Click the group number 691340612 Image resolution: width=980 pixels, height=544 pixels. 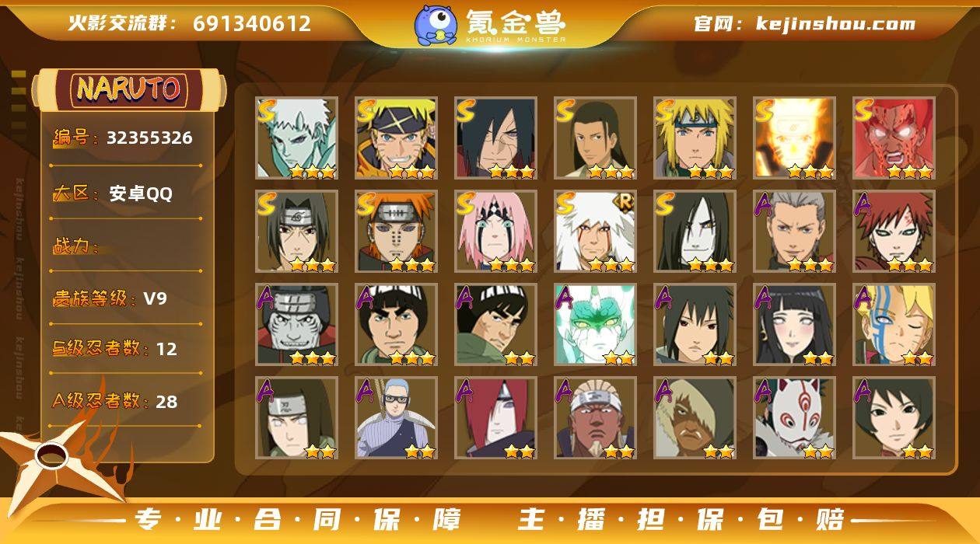(x=252, y=23)
